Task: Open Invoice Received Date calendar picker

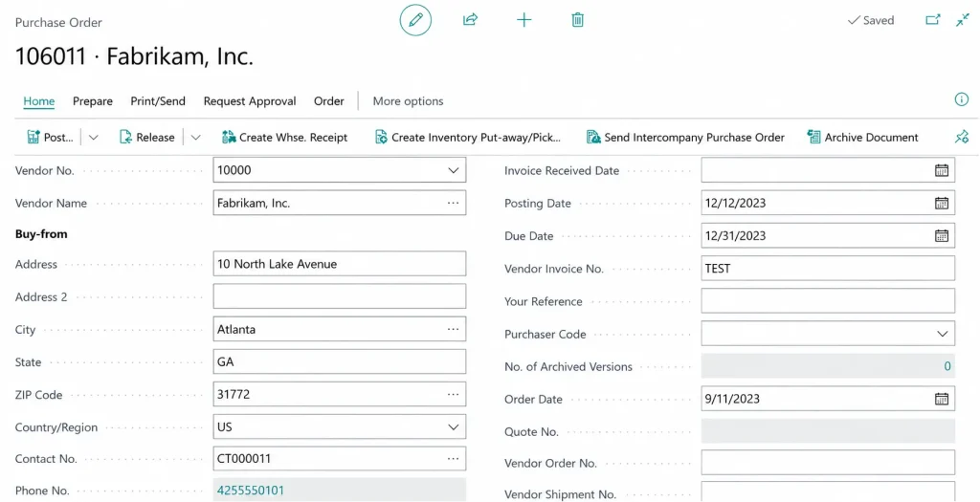Action: (942, 170)
